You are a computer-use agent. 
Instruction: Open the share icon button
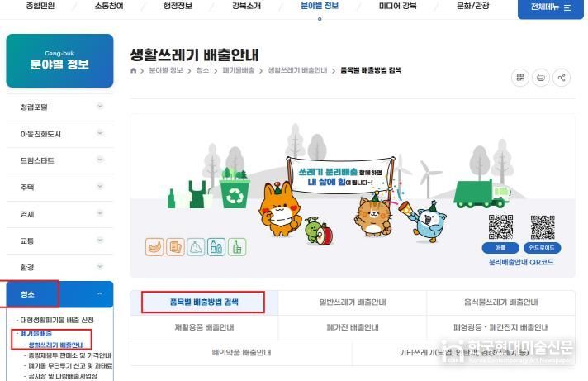point(562,78)
